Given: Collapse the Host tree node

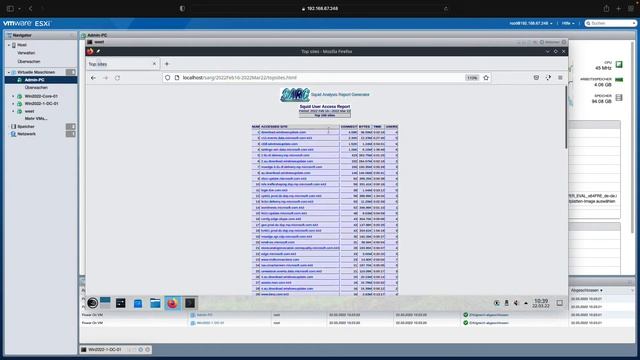Looking at the screenshot, I should click(9, 45).
